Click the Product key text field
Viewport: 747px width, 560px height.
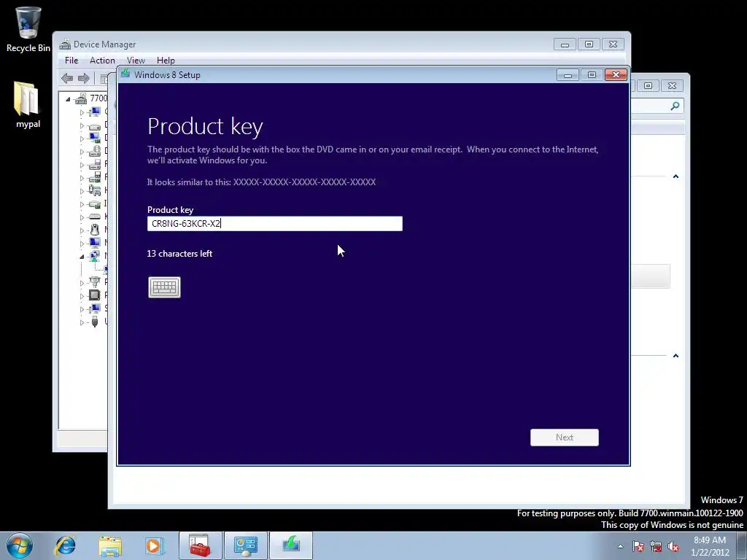(275, 223)
